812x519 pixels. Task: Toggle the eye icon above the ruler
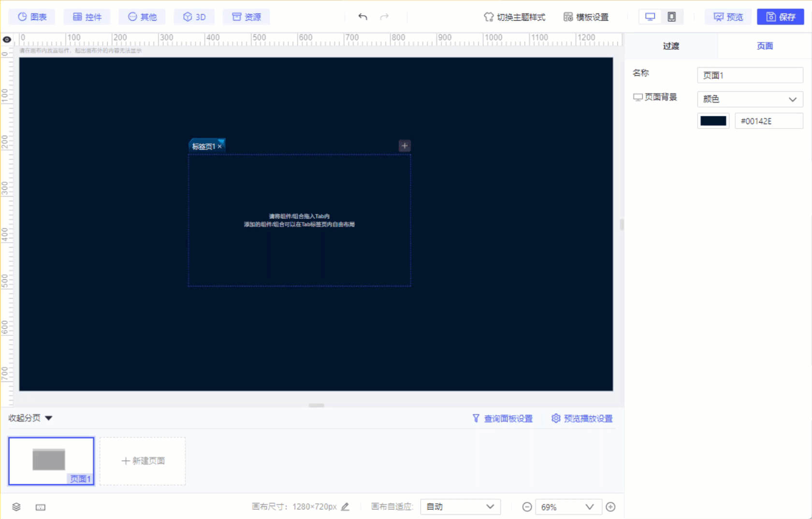[x=7, y=39]
